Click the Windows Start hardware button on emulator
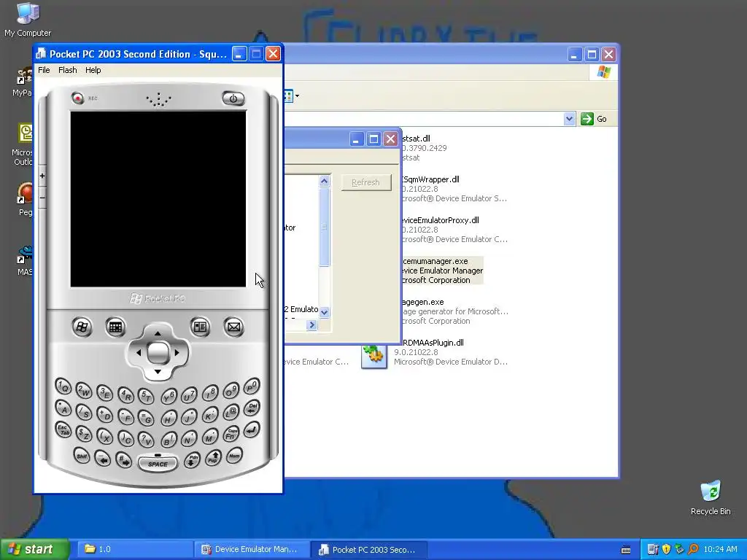Image resolution: width=747 pixels, height=560 pixels. (x=82, y=327)
